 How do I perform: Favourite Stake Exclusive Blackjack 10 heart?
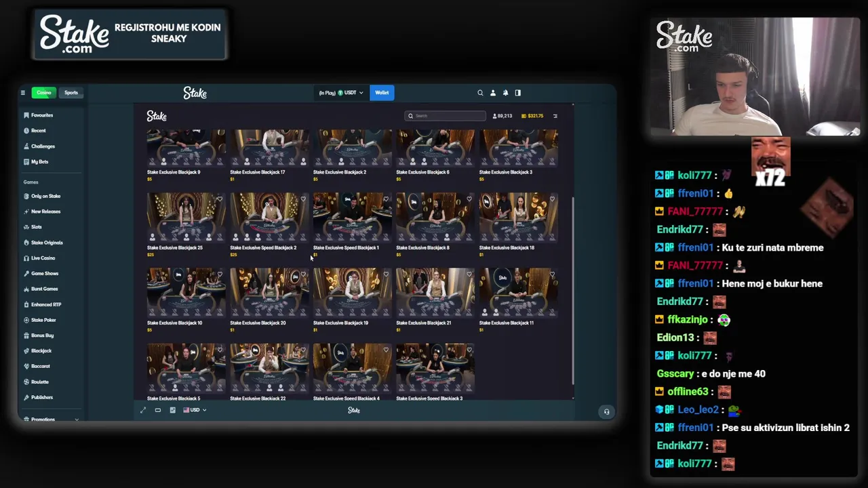point(220,274)
